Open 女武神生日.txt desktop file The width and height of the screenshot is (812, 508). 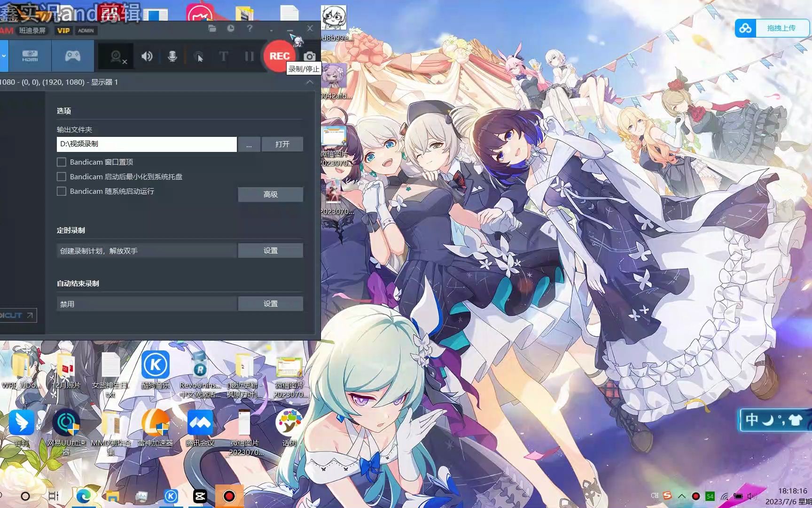(x=110, y=375)
